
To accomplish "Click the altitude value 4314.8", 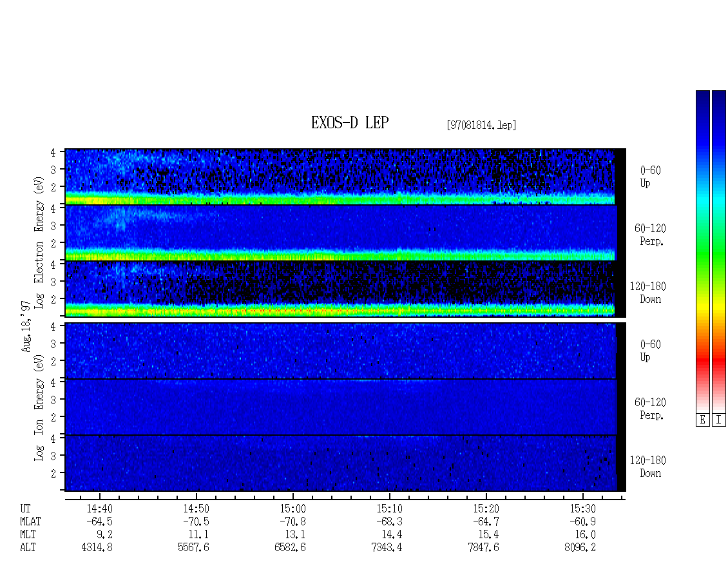I will [x=97, y=548].
